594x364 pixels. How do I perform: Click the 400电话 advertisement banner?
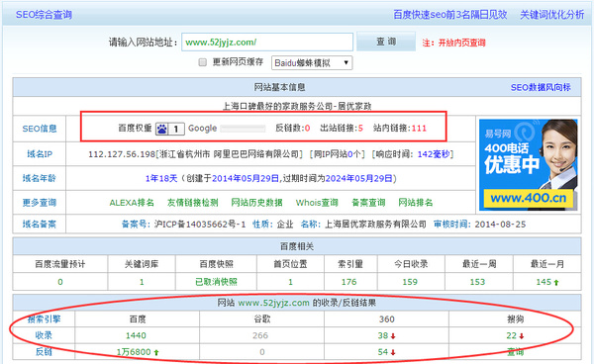point(528,165)
